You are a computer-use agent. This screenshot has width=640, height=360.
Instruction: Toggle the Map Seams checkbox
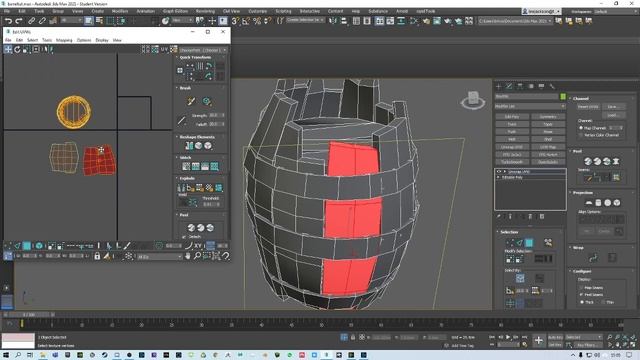click(581, 288)
